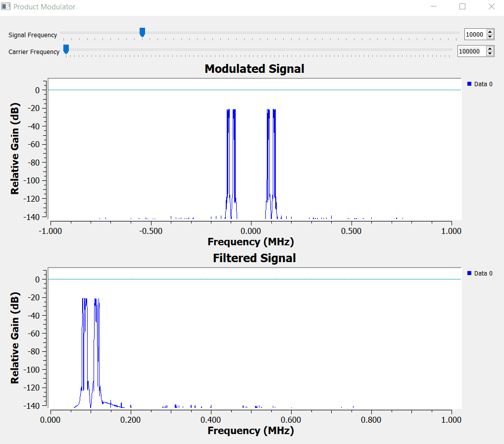Screen dimensions: 504x444
Task: Click Frequency (MHz) axis label under Filtered Signal
Action: (x=251, y=431)
